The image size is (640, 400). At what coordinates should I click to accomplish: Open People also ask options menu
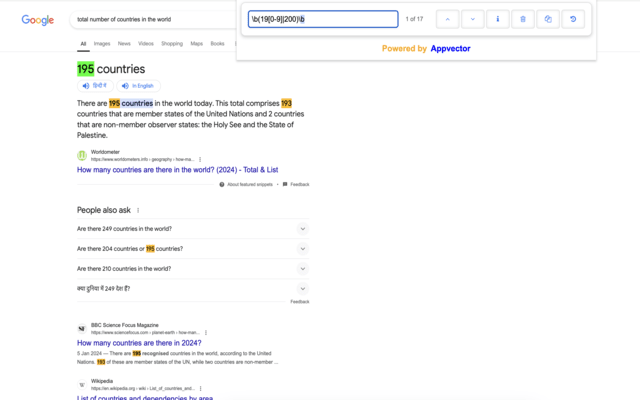[x=138, y=210]
